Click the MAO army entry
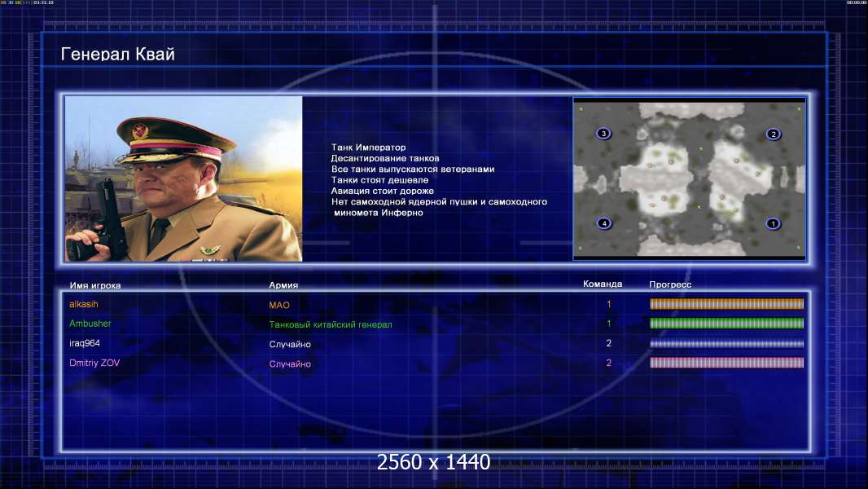 tap(279, 305)
